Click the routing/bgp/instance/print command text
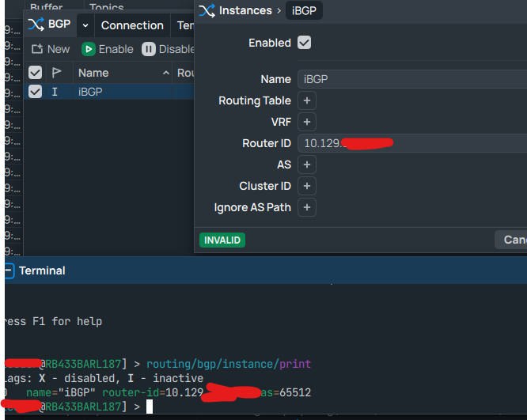 [x=229, y=364]
